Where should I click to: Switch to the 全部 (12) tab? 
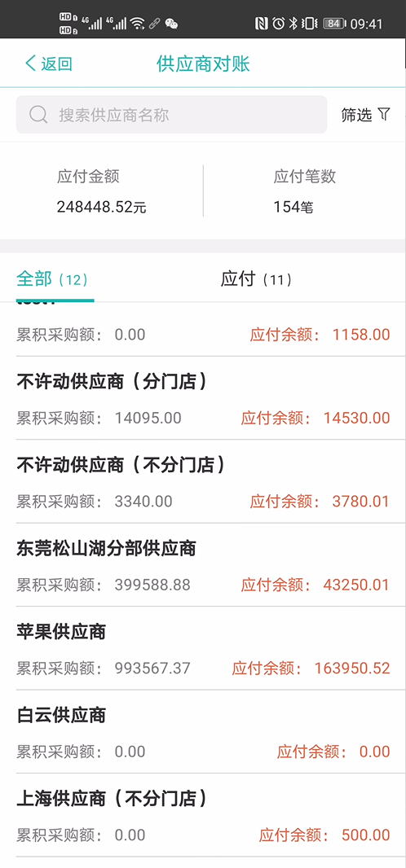pos(53,279)
